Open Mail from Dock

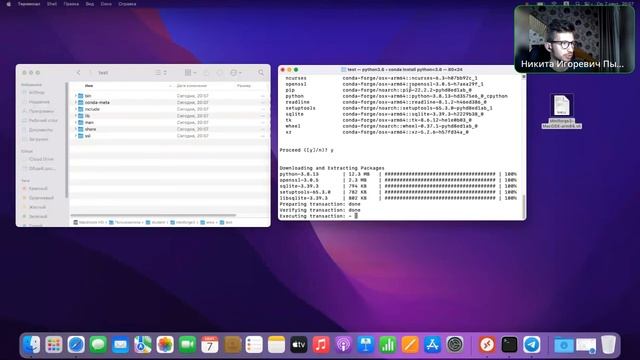pyautogui.click(x=120, y=345)
